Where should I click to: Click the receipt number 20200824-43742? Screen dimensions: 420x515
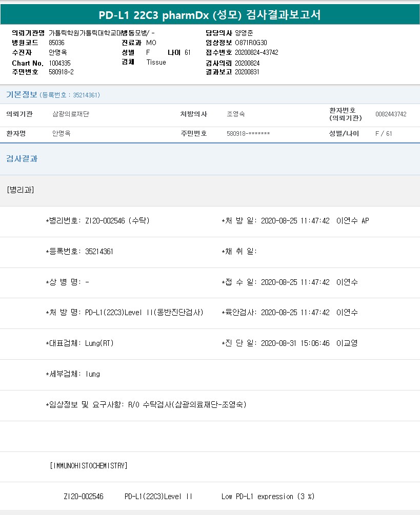[x=256, y=53]
